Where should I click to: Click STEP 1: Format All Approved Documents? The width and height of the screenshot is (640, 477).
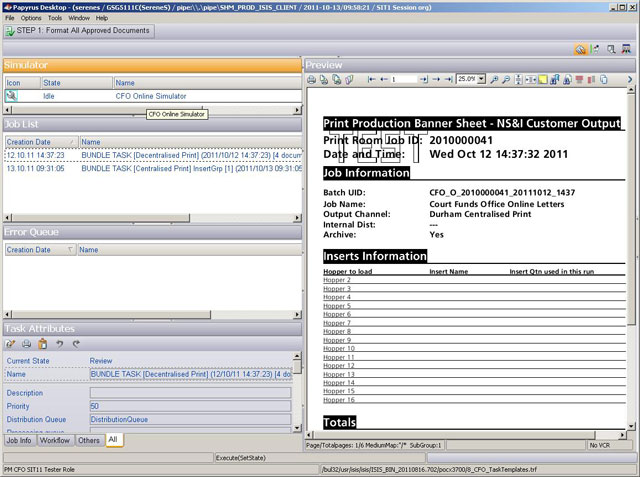tap(79, 31)
